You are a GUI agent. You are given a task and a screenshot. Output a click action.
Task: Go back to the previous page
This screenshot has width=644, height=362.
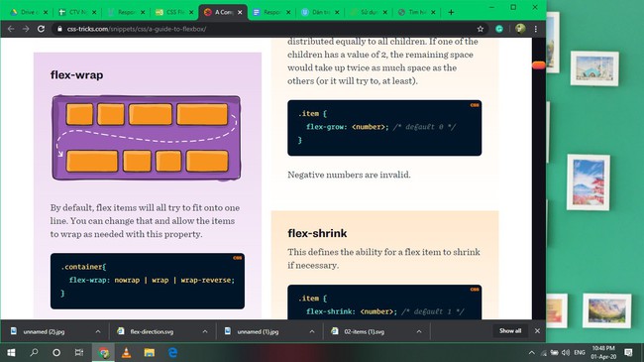click(11, 29)
